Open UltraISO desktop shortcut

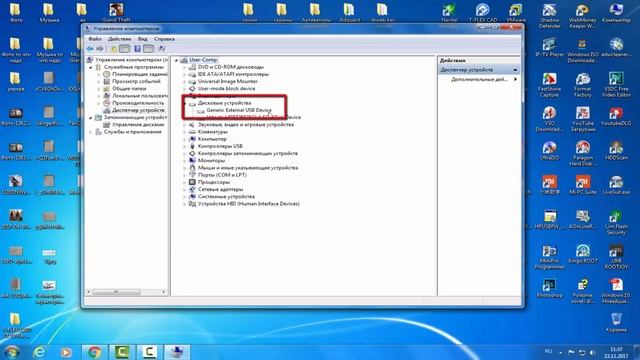click(549, 151)
